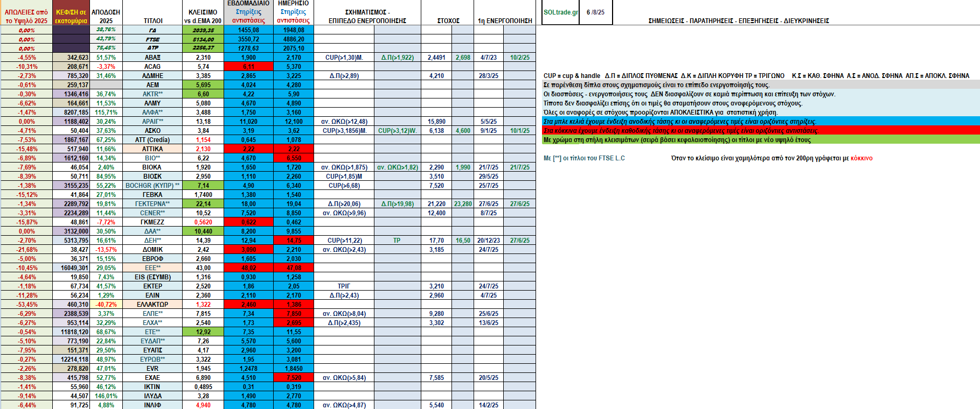Select the ΔΑΑ** title cell
Image resolution: width=980 pixels, height=409 pixels.
pyautogui.click(x=152, y=231)
